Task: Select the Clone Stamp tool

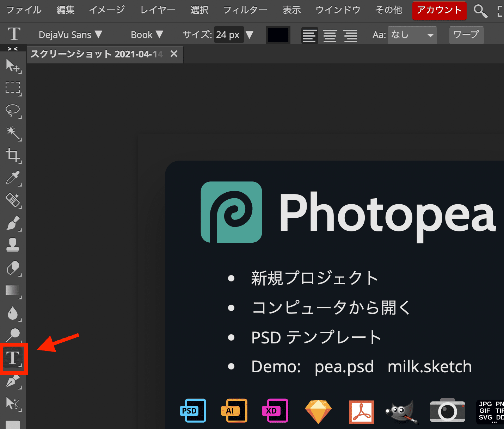Action: 13,245
